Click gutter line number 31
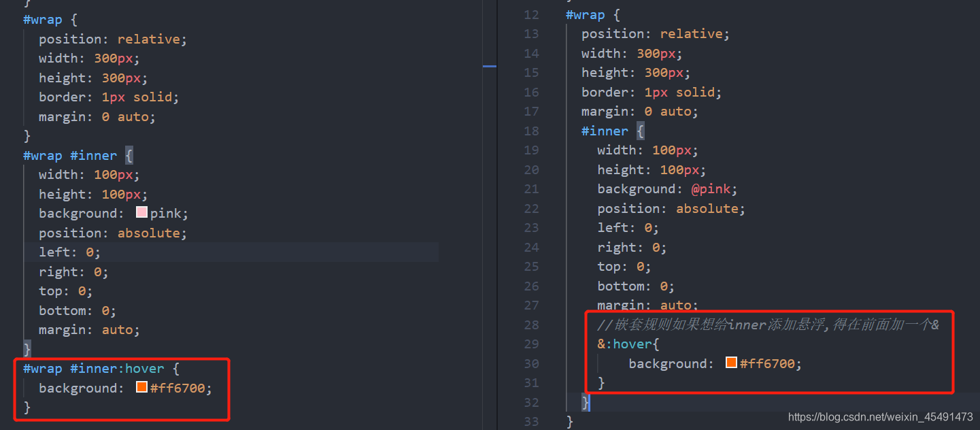 tap(532, 382)
